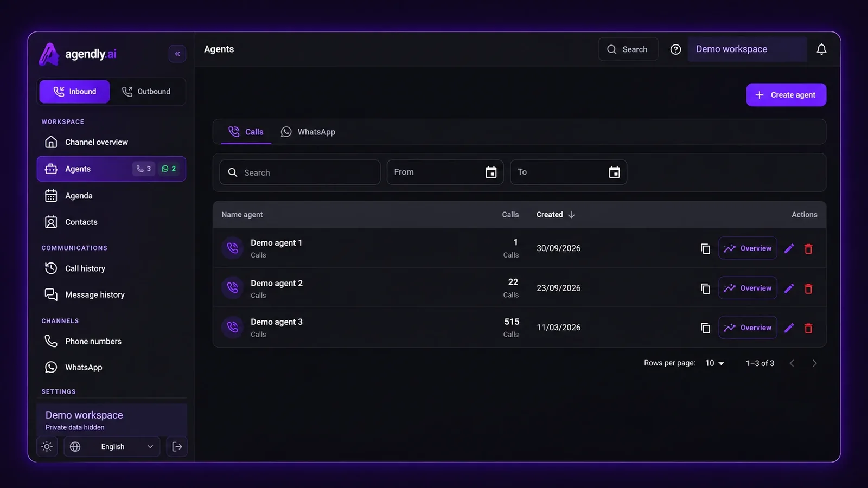Screen dimensions: 868x488
Task: Select the Calls tab
Action: [x=246, y=132]
